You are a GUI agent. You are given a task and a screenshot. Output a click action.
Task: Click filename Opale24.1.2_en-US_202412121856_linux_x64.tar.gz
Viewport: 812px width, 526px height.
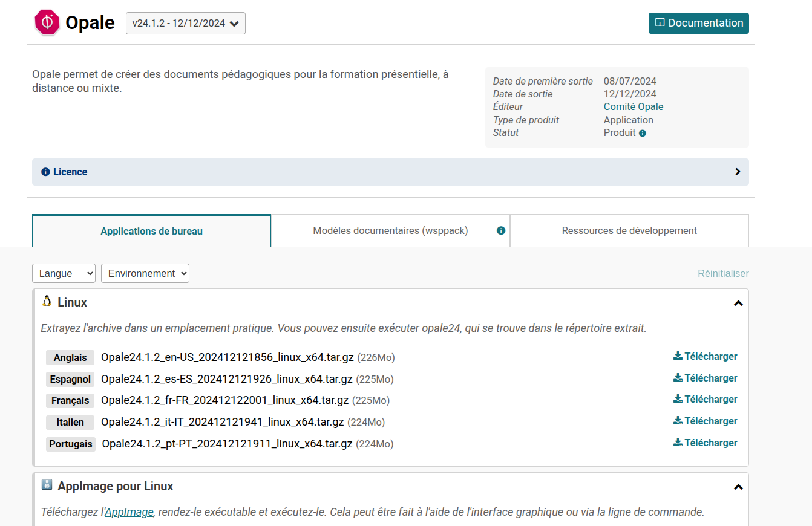228,357
